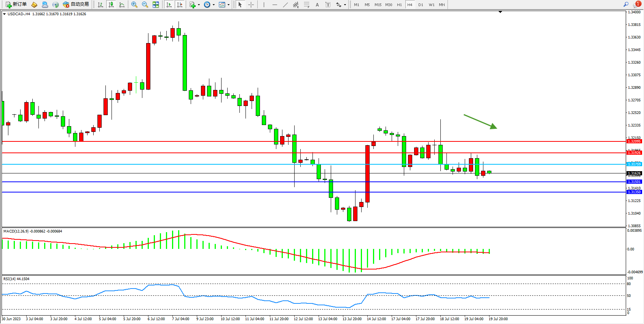The image size is (644, 324).
Task: Switch to the D1 timeframe
Action: 421,5
